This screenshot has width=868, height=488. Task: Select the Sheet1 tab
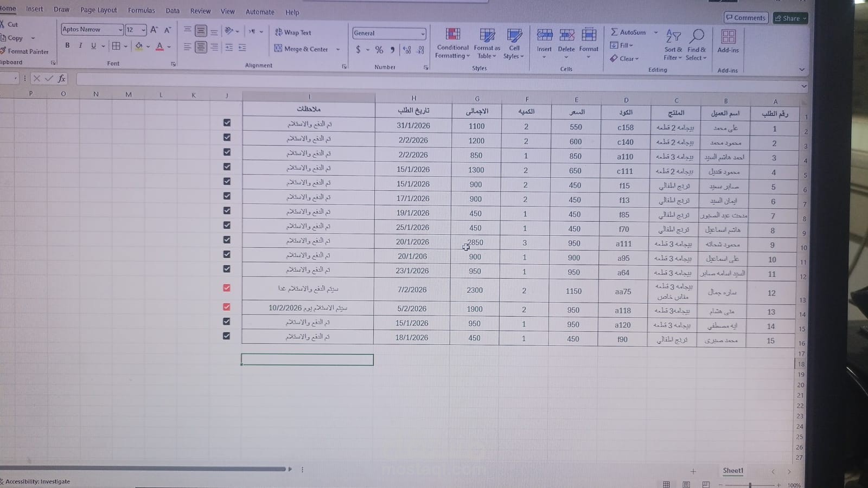tap(732, 470)
